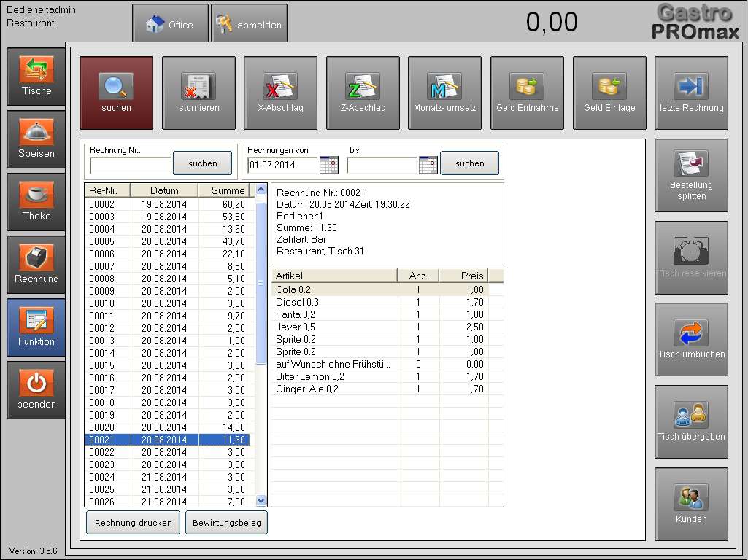
Task: Open the Speisen menu in sidebar
Action: click(x=36, y=139)
